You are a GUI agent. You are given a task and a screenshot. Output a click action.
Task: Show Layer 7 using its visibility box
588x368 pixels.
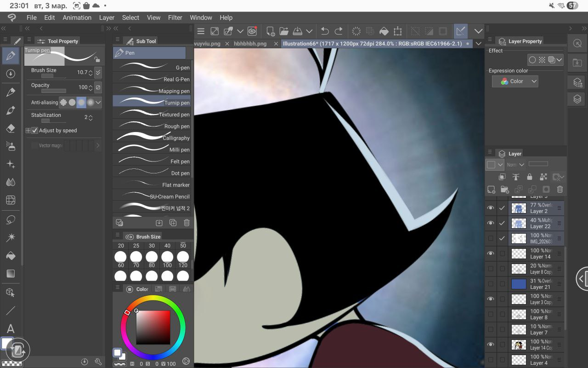coord(491,329)
